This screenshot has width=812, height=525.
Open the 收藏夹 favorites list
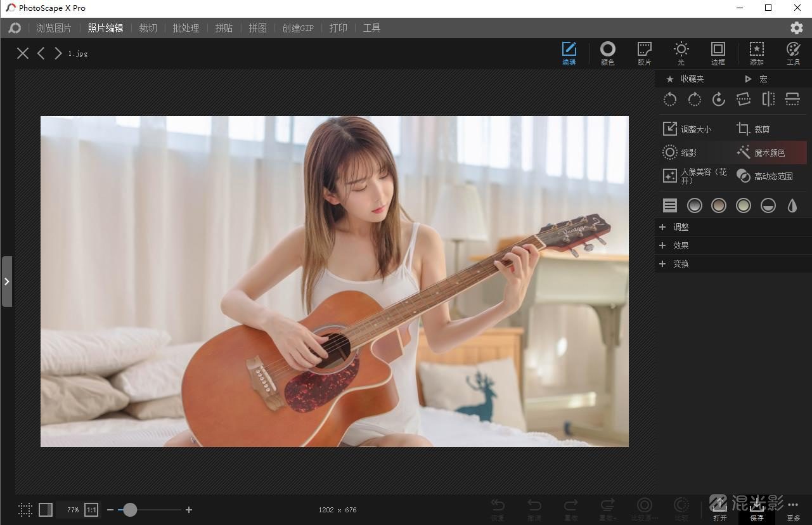point(685,79)
